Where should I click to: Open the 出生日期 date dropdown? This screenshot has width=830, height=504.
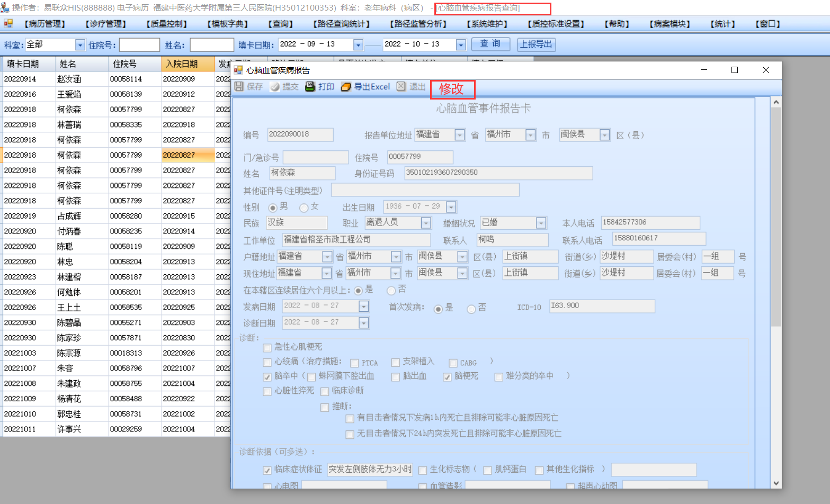[x=451, y=207]
